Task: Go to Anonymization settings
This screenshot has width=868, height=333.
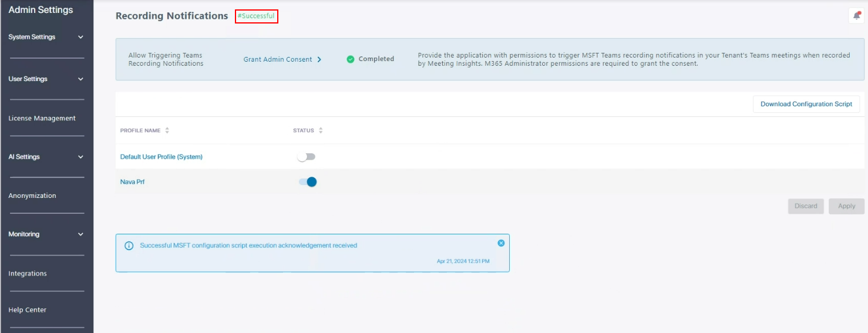Action: [32, 196]
